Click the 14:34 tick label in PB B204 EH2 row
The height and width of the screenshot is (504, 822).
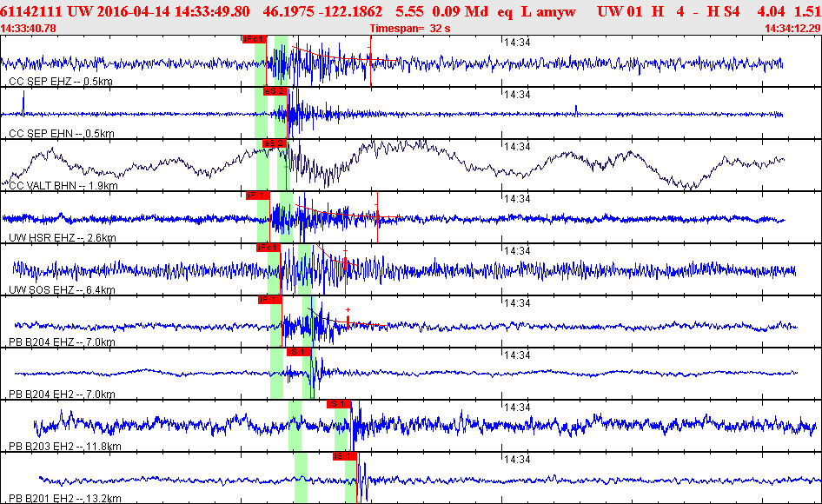coord(517,355)
